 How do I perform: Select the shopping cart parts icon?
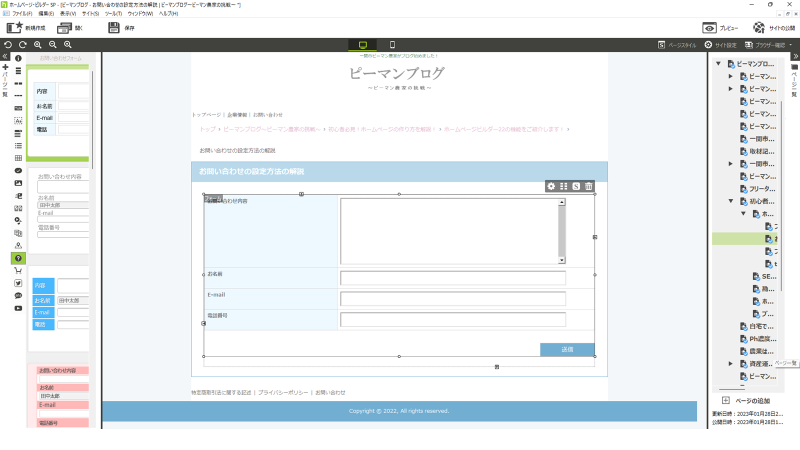click(19, 270)
